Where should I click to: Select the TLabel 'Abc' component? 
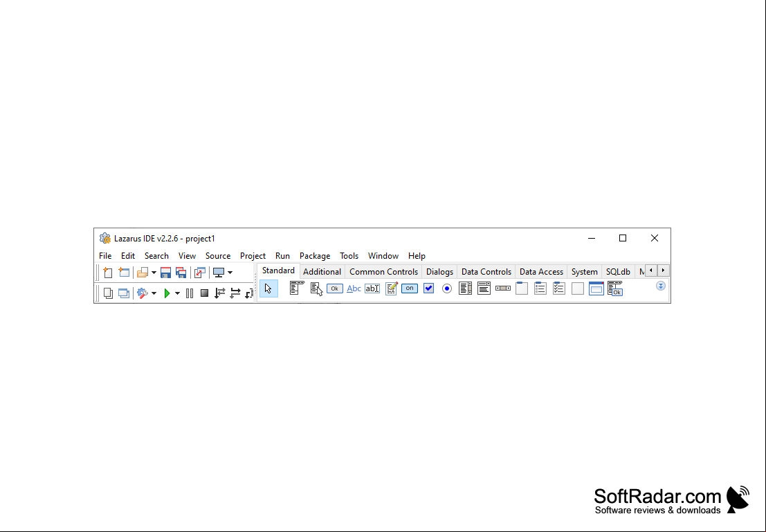[354, 288]
